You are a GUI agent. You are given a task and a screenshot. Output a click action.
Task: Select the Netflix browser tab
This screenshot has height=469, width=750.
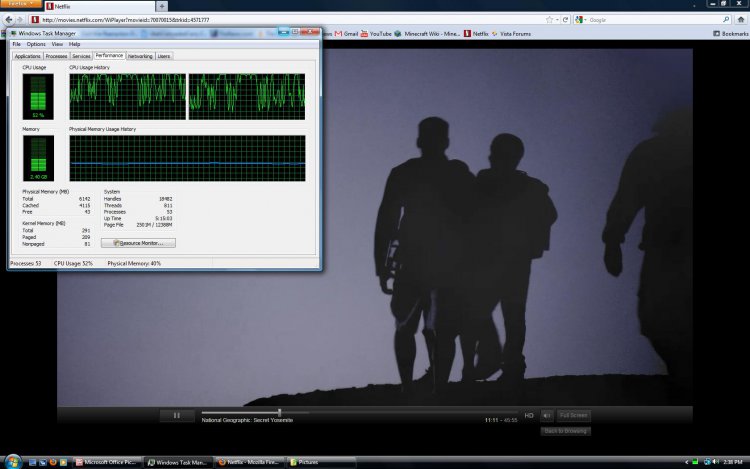[99, 6]
